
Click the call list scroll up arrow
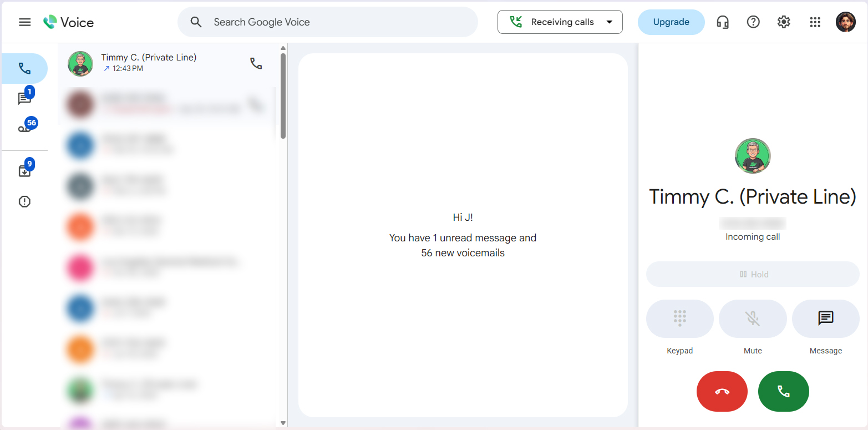[x=283, y=48]
